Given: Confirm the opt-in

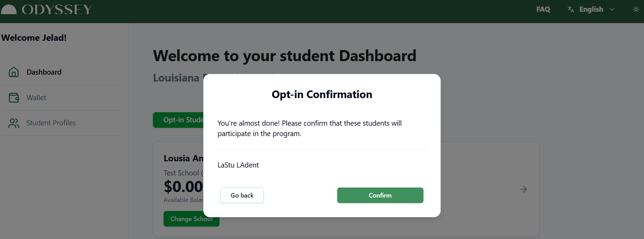Looking at the screenshot, I should point(380,195).
